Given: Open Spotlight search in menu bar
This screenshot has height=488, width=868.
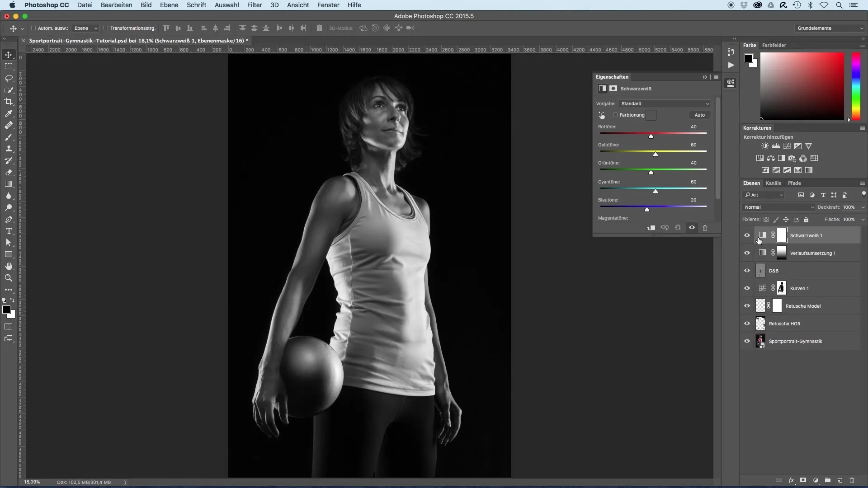Looking at the screenshot, I should tap(839, 5).
